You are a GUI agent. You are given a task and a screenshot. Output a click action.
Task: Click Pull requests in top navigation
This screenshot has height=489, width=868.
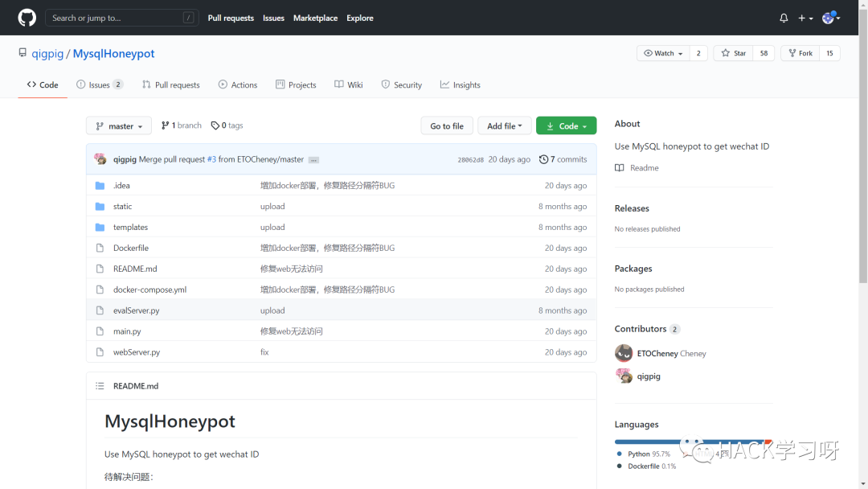click(231, 18)
